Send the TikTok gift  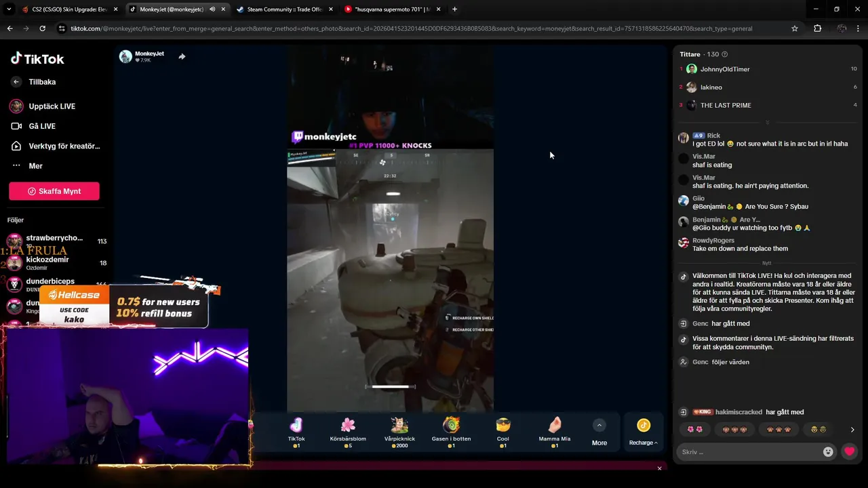pos(296,431)
